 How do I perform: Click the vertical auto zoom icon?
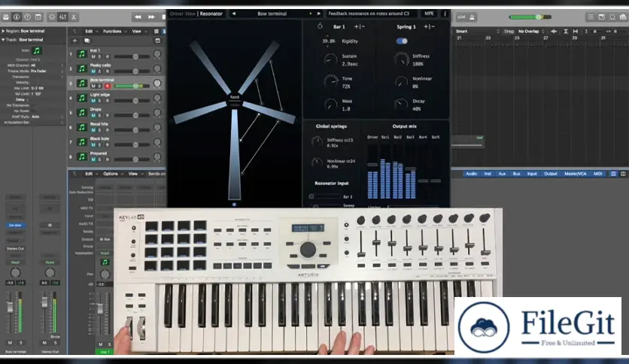pyautogui.click(x=566, y=31)
